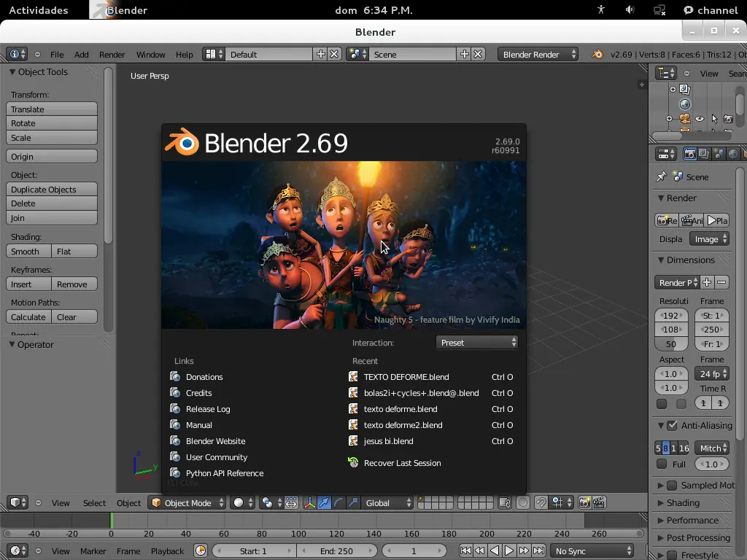This screenshot has width=747, height=560.
Task: Click Recover Last Session
Action: coord(402,463)
